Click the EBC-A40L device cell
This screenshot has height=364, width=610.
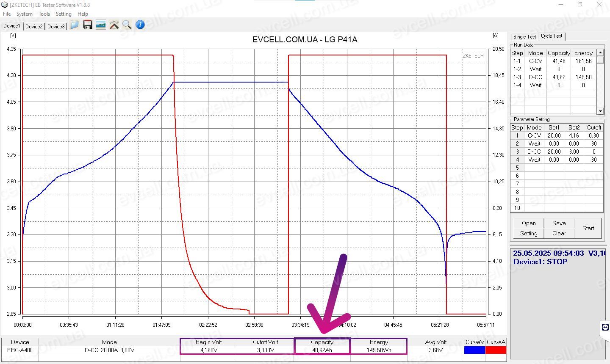point(20,350)
